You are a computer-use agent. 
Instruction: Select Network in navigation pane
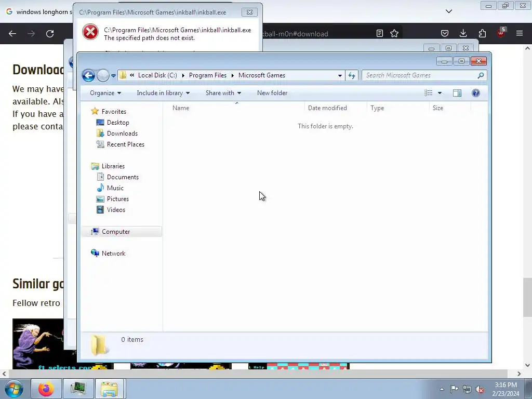113,254
